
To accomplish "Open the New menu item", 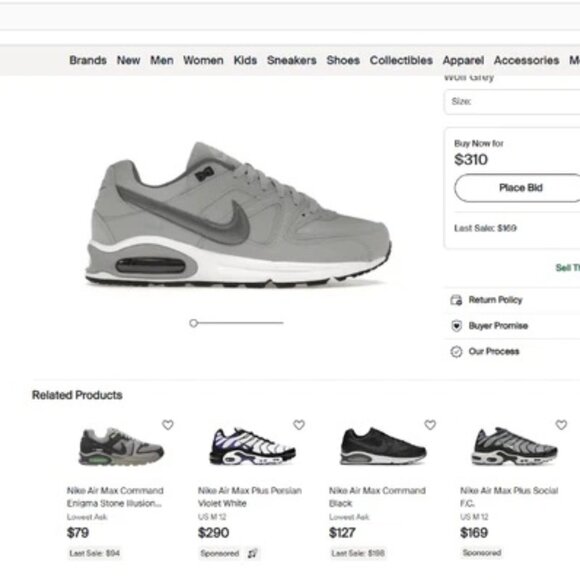I will pyautogui.click(x=128, y=60).
